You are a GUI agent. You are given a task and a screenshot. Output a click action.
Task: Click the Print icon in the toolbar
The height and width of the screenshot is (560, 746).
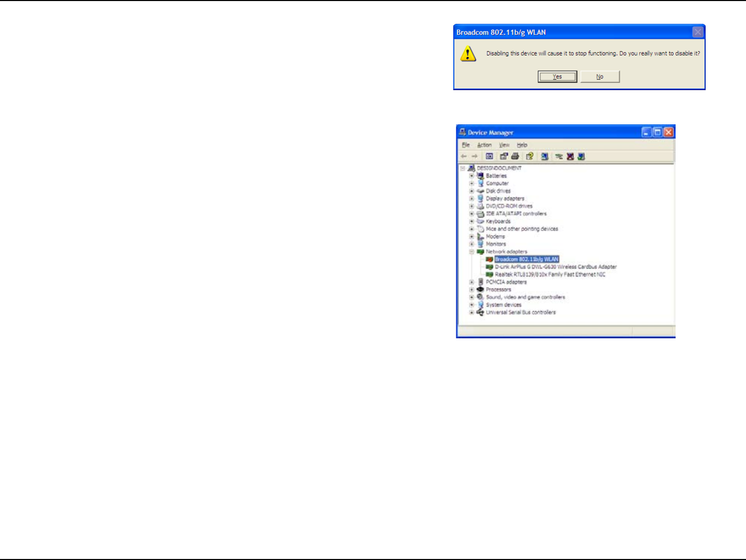coord(515,156)
